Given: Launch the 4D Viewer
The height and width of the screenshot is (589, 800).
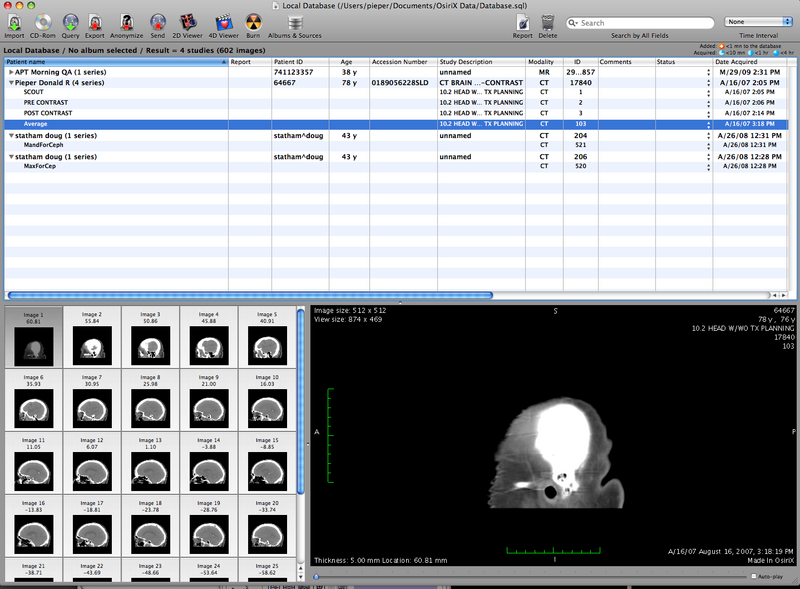Looking at the screenshot, I should pos(223,22).
